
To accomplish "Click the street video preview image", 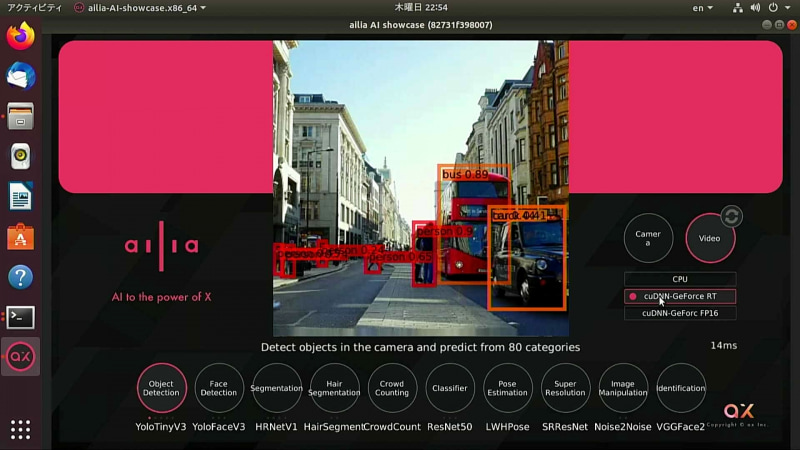I will (421, 188).
